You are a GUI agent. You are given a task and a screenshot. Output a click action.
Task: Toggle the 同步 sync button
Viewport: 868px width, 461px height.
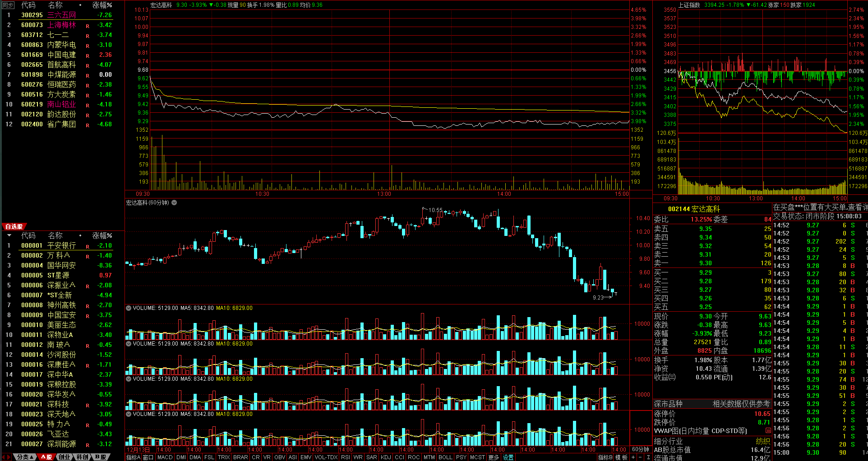pyautogui.click(x=8, y=5)
